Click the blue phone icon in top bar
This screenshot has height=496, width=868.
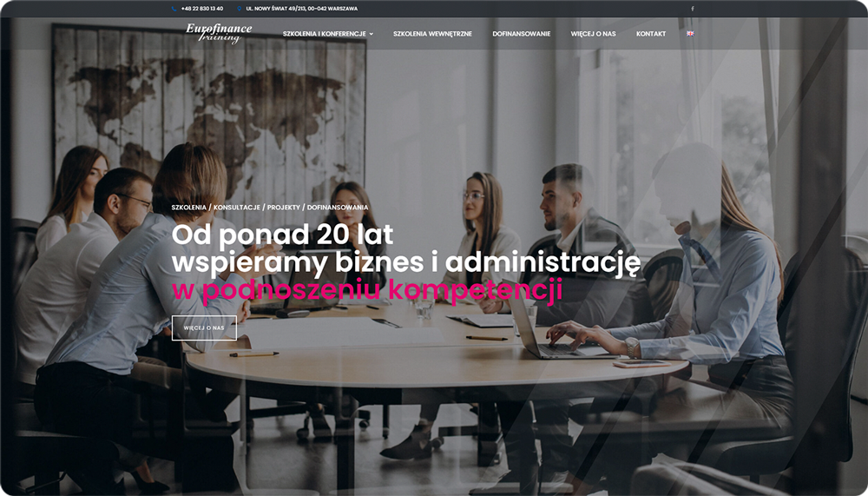click(x=174, y=9)
